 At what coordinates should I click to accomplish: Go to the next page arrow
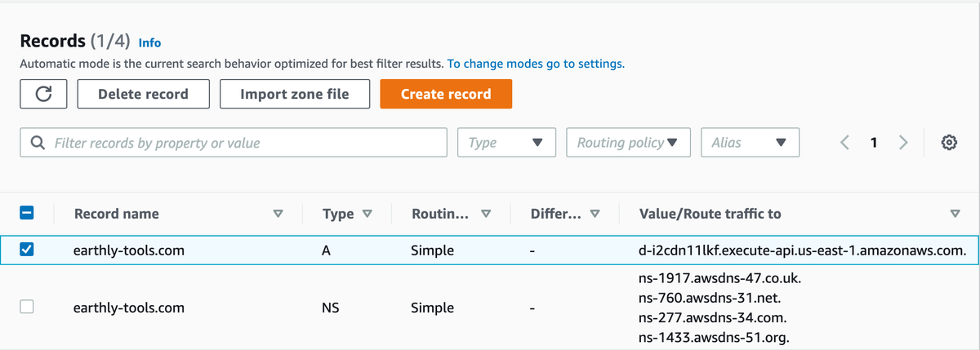pyautogui.click(x=902, y=143)
